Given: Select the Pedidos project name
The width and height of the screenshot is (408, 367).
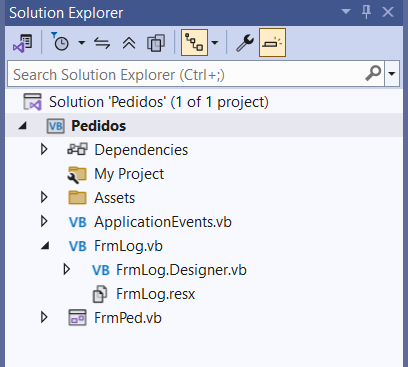Looking at the screenshot, I should pyautogui.click(x=99, y=126).
